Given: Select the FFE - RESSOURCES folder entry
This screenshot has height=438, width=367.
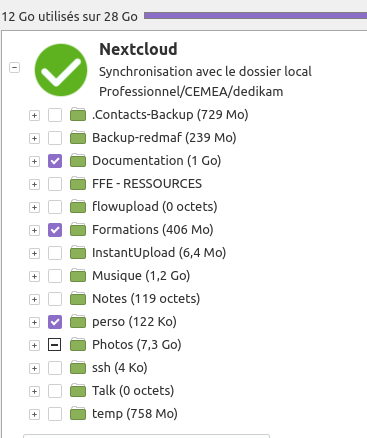Looking at the screenshot, I should [x=147, y=184].
